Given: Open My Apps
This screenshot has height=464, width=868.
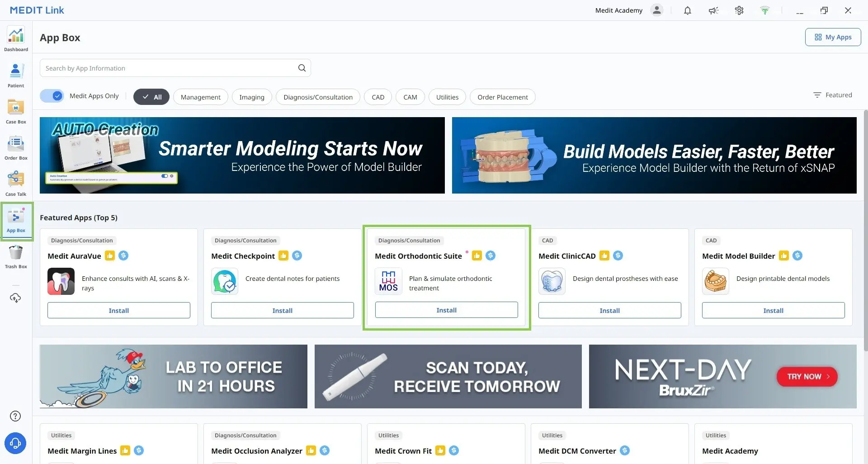Looking at the screenshot, I should point(833,37).
